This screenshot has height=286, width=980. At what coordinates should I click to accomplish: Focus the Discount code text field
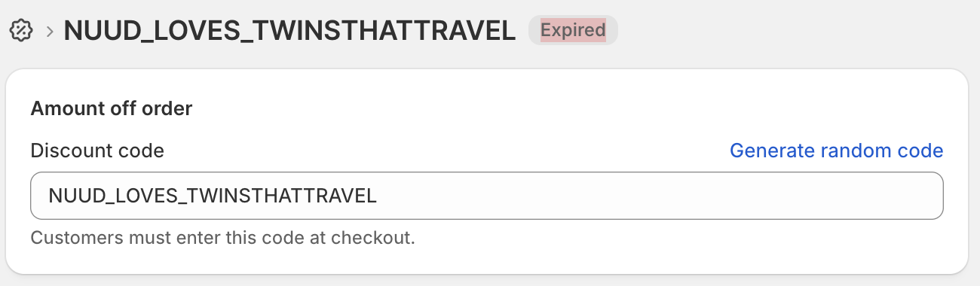pos(487,196)
